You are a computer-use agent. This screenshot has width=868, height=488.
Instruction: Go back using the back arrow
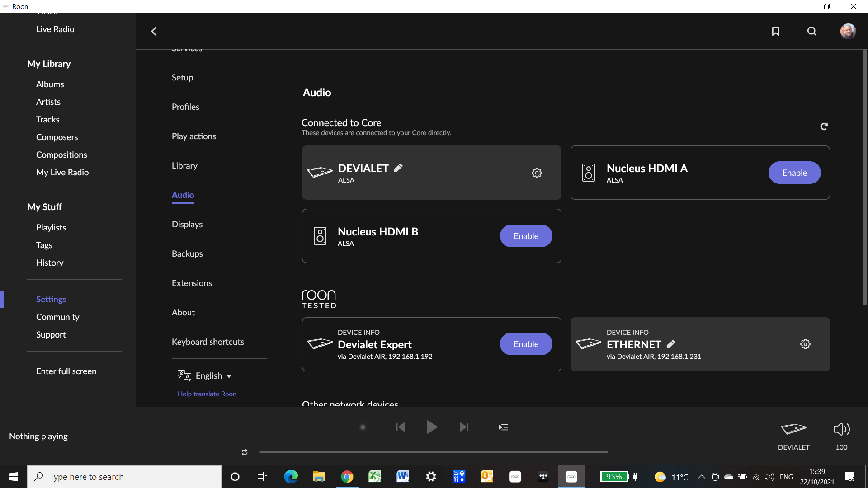[154, 31]
